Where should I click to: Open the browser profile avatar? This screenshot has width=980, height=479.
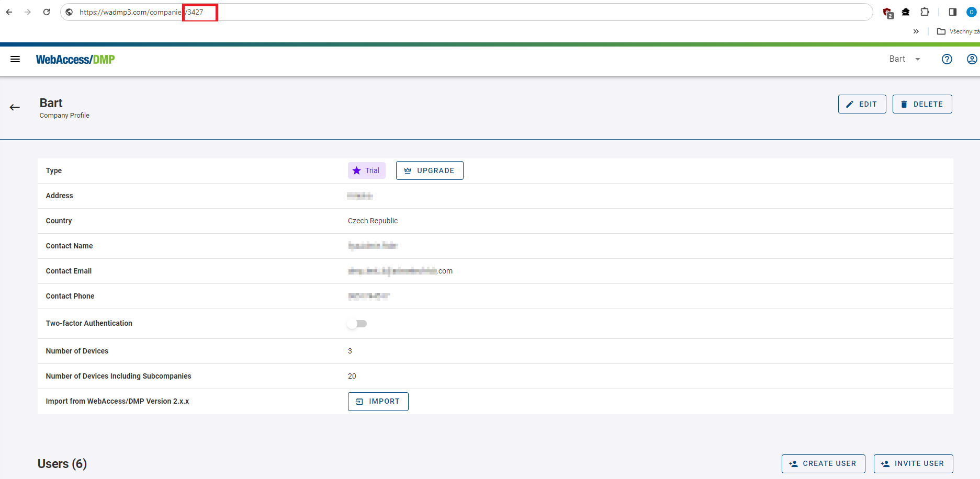tap(972, 12)
